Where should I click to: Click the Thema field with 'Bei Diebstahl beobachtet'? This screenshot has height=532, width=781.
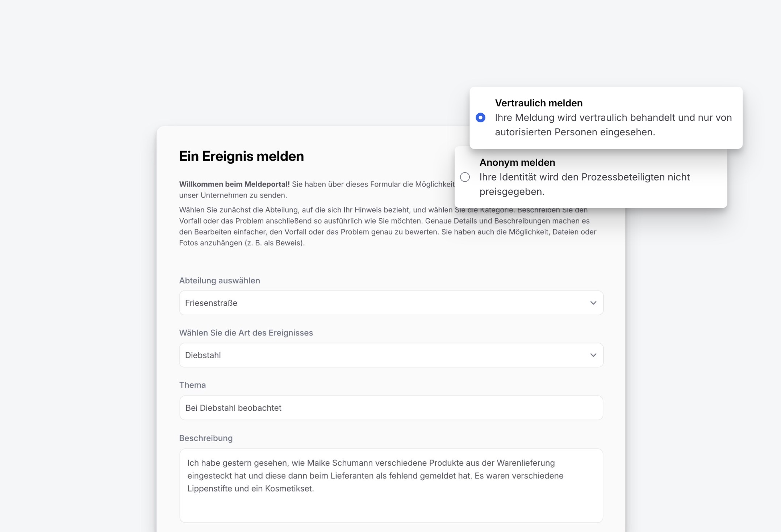390,408
